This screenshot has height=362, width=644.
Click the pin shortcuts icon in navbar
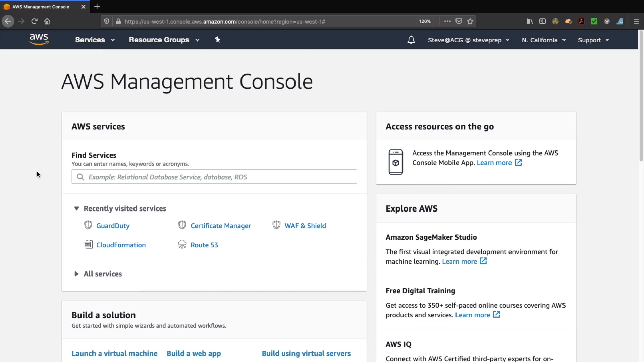coord(217,40)
